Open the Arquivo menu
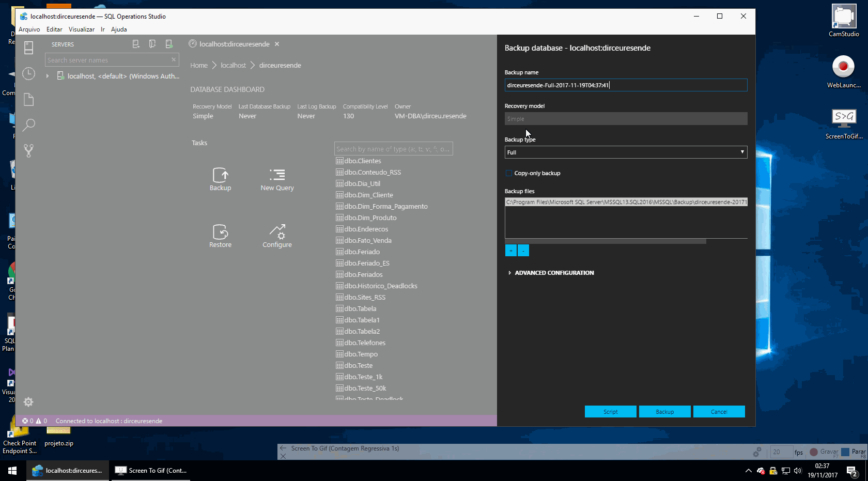Image resolution: width=868 pixels, height=481 pixels. pos(29,29)
